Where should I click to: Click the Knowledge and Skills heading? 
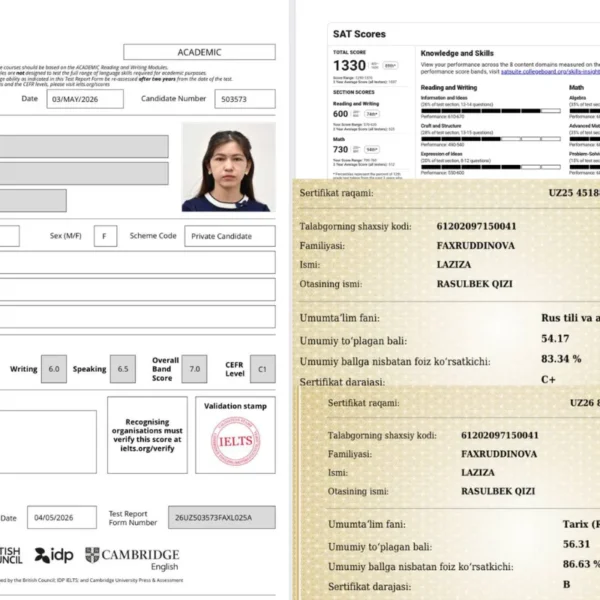pos(457,53)
